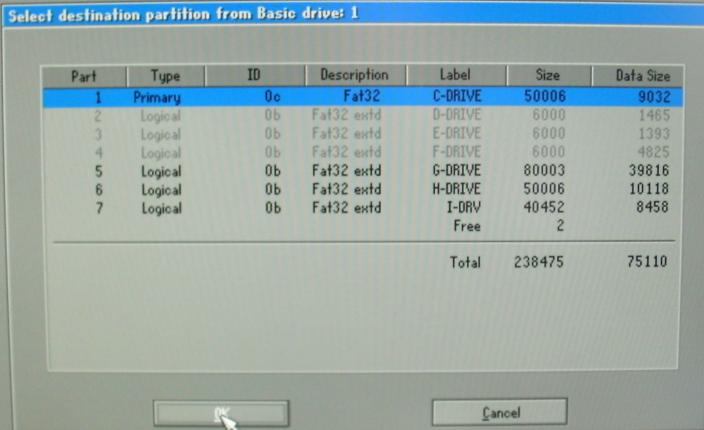Click data size 1465 of D-DRIVE
Image resolution: width=704 pixels, height=430 pixels.
[x=654, y=115]
